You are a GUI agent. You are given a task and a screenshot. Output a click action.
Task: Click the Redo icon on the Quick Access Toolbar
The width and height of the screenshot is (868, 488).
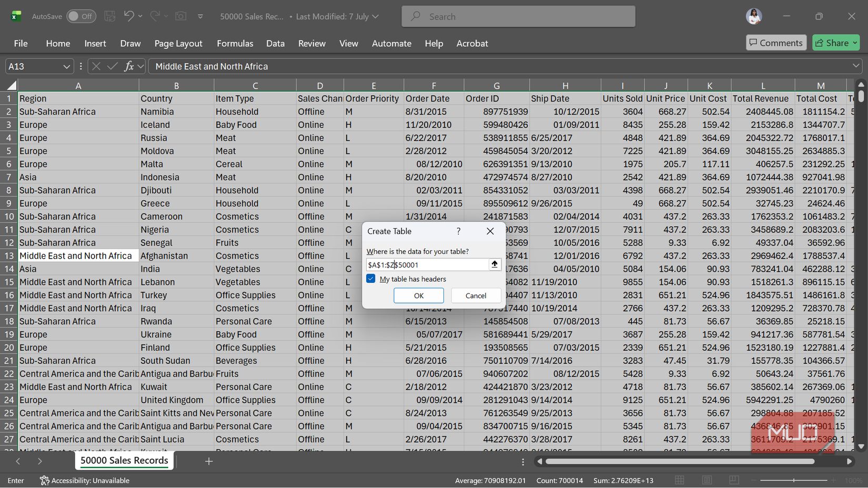tap(153, 16)
